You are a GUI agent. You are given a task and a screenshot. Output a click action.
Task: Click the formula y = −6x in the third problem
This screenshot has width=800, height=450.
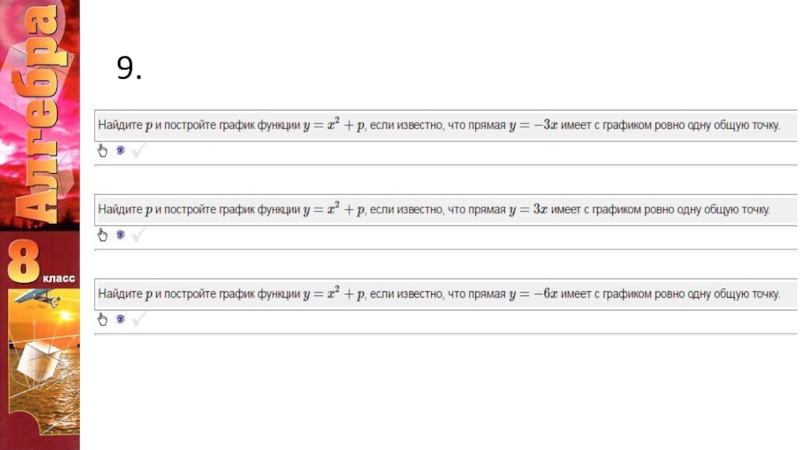click(x=535, y=294)
